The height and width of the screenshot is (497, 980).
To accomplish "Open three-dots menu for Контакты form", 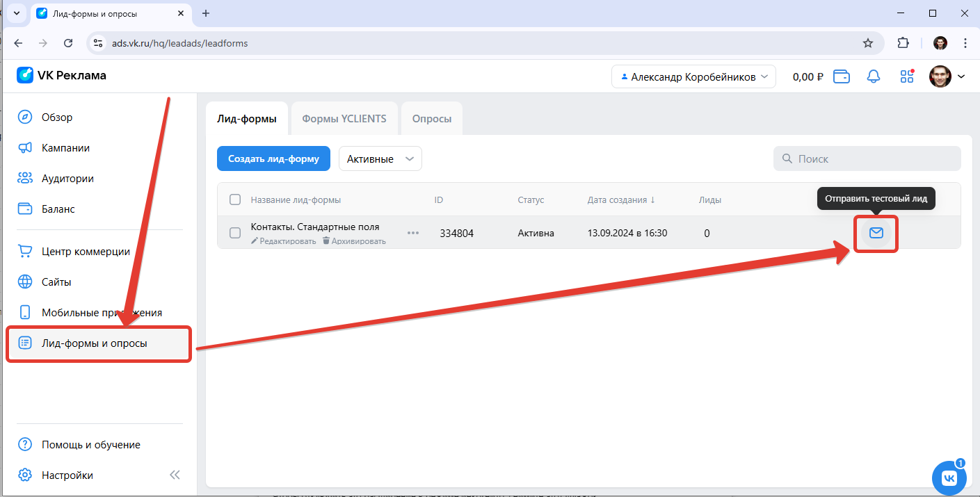I will click(413, 233).
